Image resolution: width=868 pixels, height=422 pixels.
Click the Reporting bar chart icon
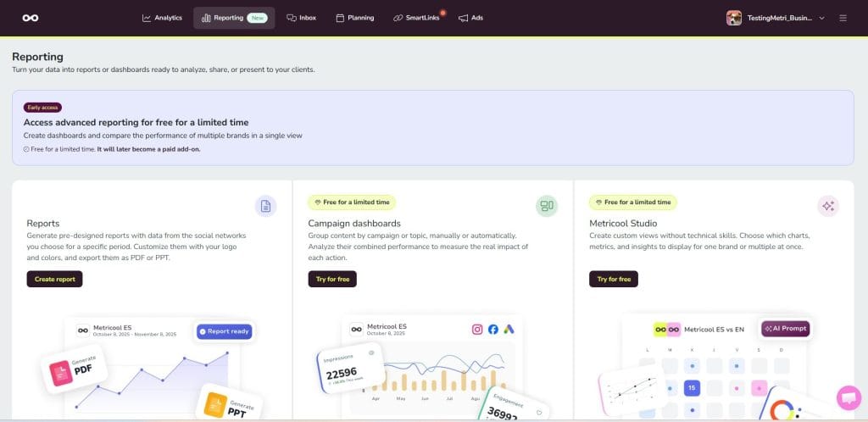(x=206, y=19)
